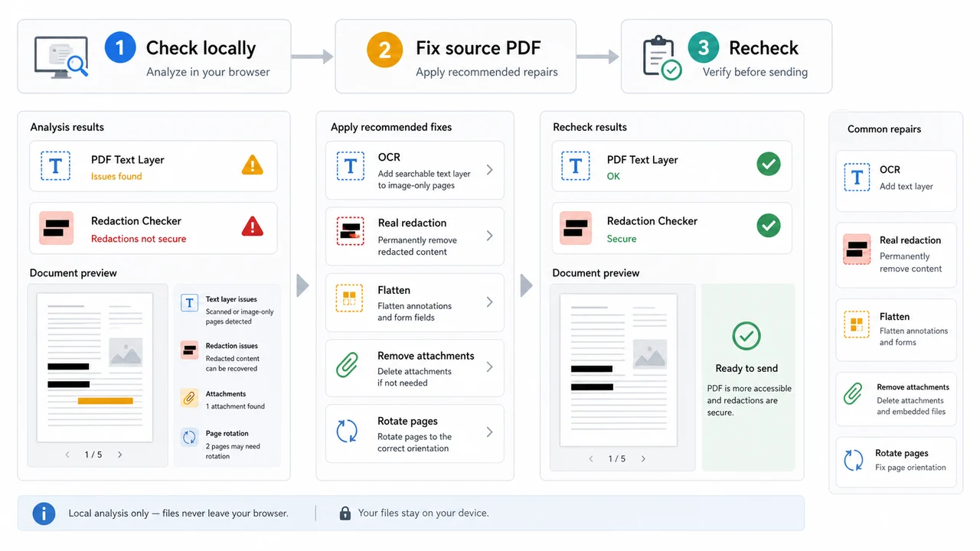The height and width of the screenshot is (551, 980).
Task: Click Remove attachments icon in Common repairs
Action: (853, 394)
